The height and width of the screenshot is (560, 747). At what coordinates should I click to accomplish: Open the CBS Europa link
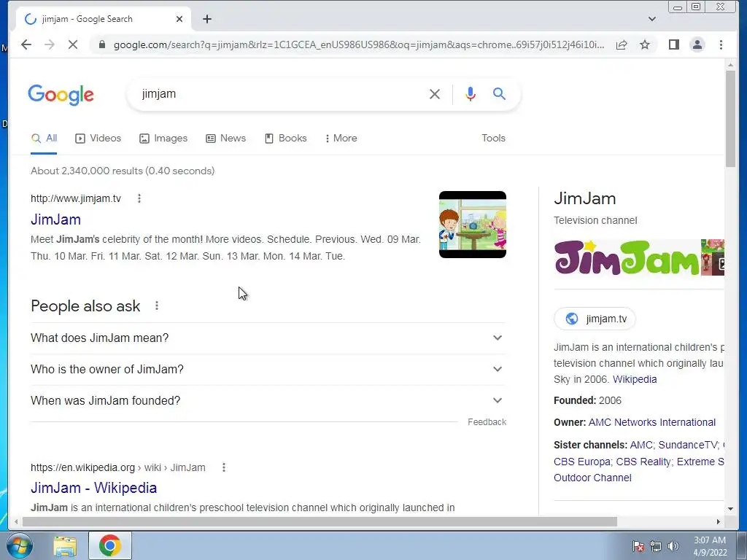pyautogui.click(x=581, y=462)
